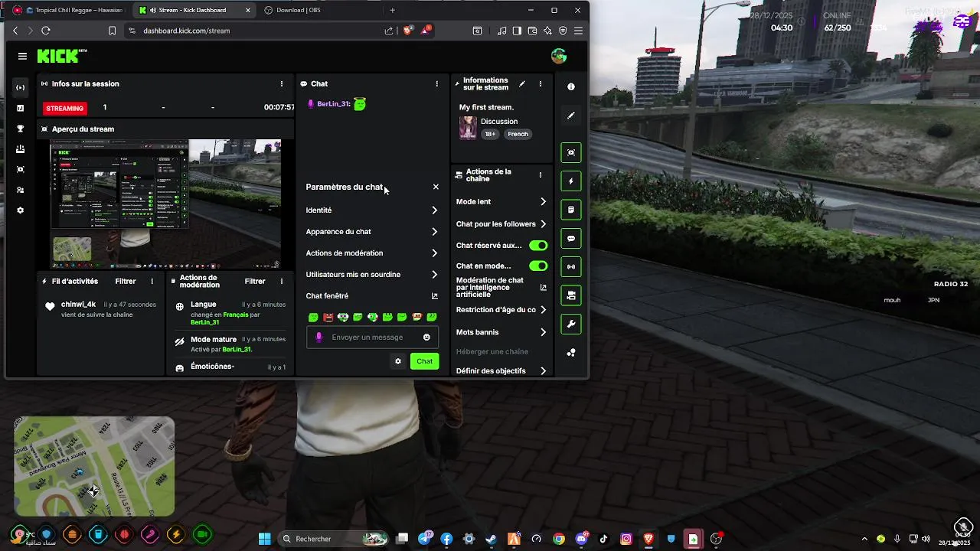Click the red STREAMING status badge
980x551 pixels.
(65, 108)
